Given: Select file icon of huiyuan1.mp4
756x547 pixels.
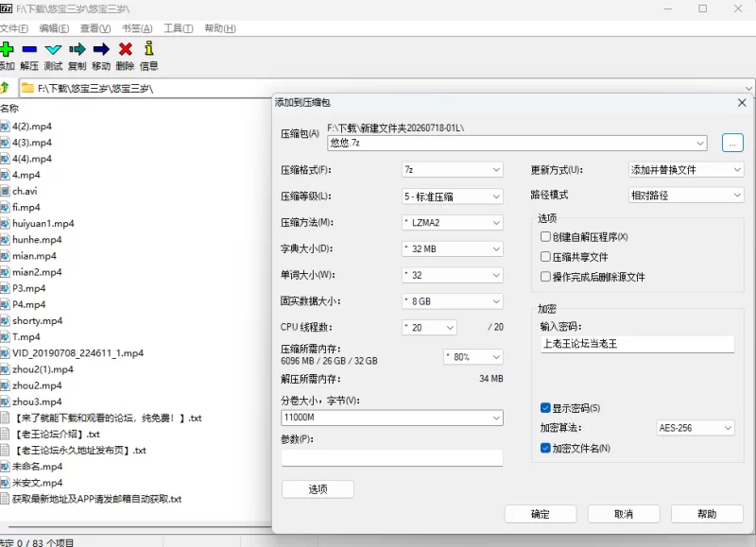Looking at the screenshot, I should tap(5, 224).
